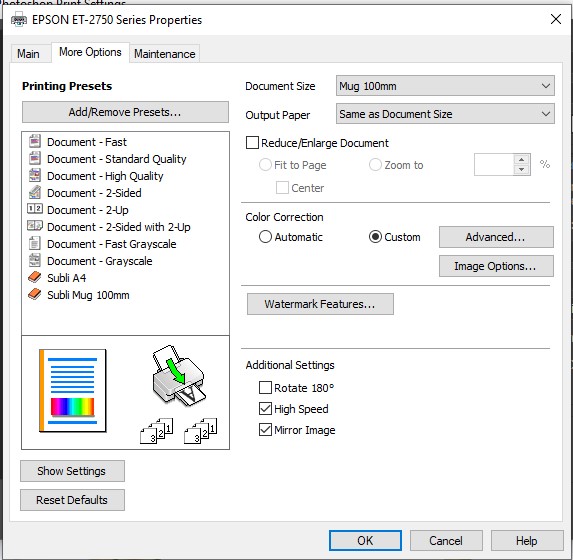Image resolution: width=573 pixels, height=560 pixels.
Task: Enable the Rotate 180° checkbox
Action: pos(265,387)
